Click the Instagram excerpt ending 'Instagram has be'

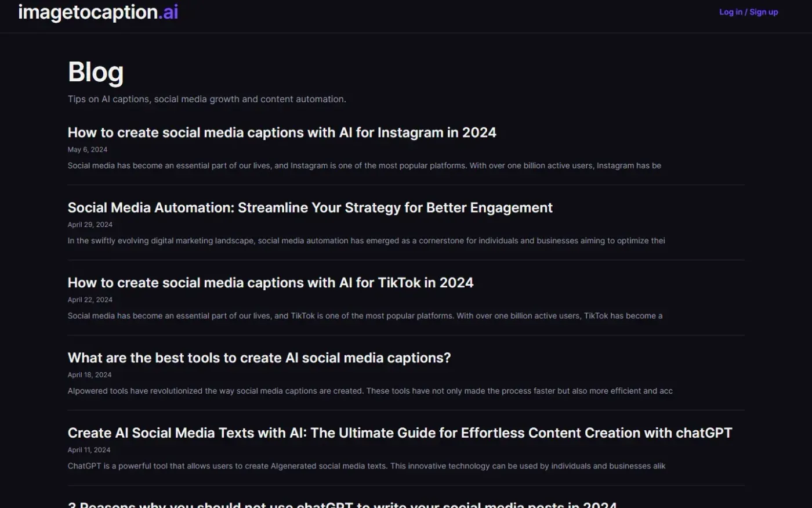[x=364, y=165]
